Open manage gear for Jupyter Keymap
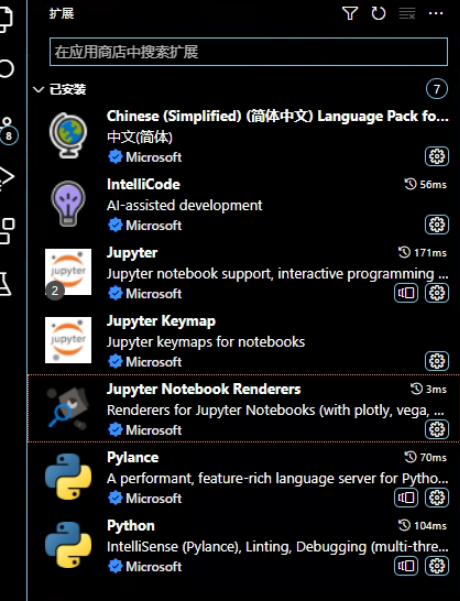Image resolution: width=460 pixels, height=601 pixels. (437, 361)
